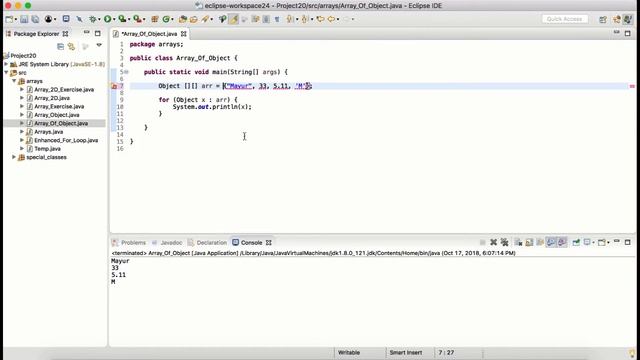Click the Open Perspective icon

(x=603, y=19)
